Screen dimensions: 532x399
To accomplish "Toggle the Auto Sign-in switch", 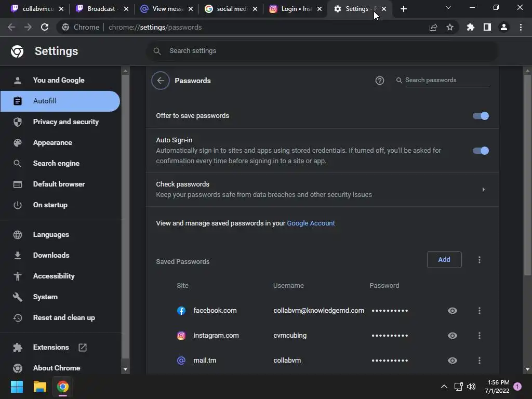I will tap(481, 151).
